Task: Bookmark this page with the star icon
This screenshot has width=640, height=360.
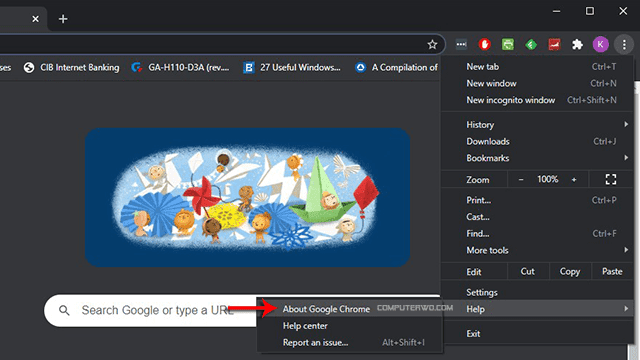Action: click(432, 44)
